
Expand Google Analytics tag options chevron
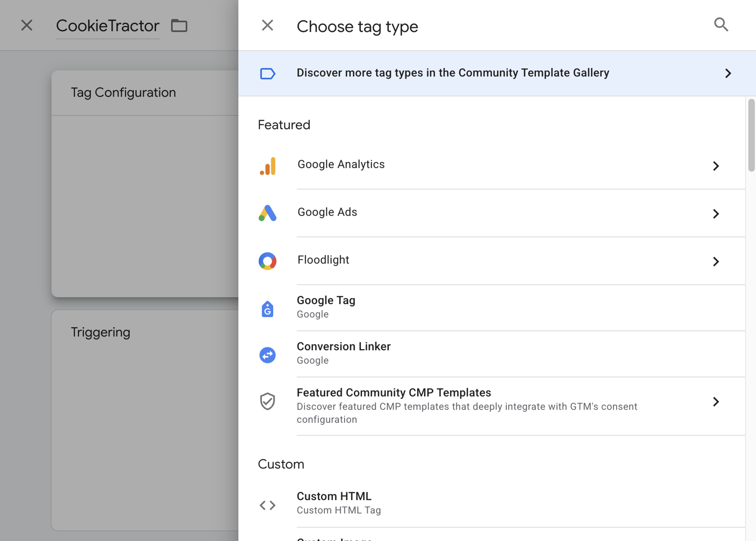pyautogui.click(x=716, y=166)
